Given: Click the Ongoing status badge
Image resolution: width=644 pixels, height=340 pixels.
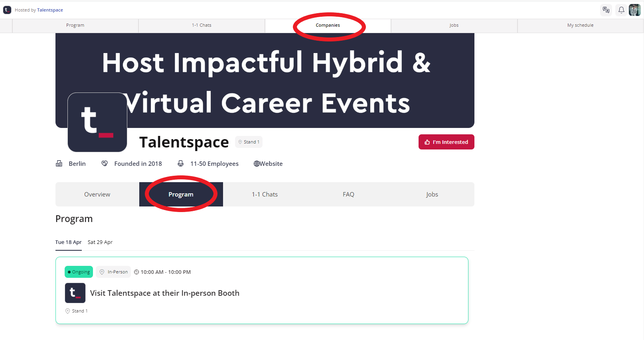Looking at the screenshot, I should (79, 272).
